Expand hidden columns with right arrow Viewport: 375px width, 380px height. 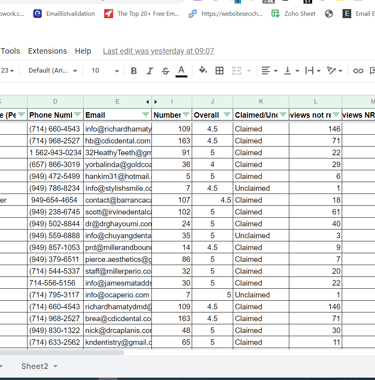[155, 102]
